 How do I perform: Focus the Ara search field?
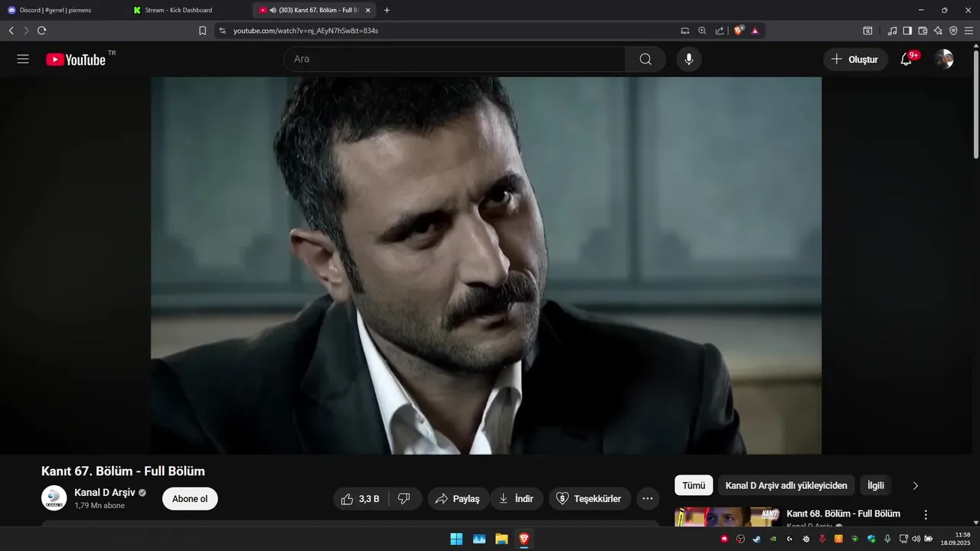pos(455,59)
